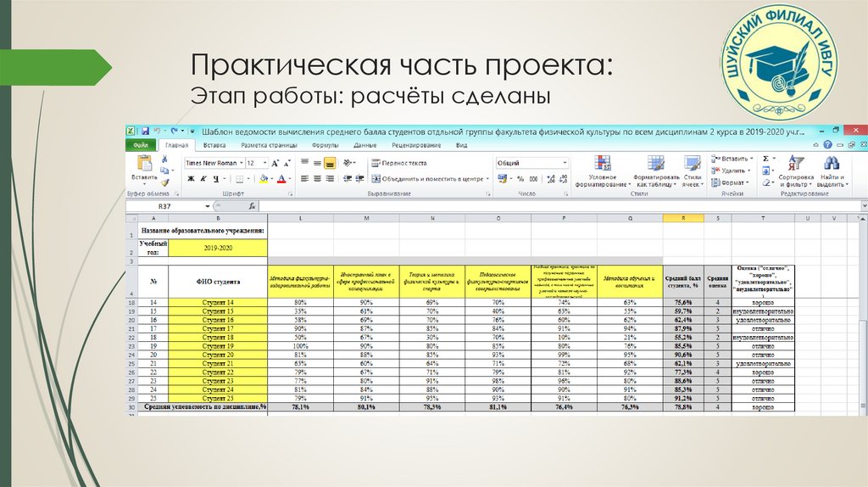This screenshot has width=868, height=487.
Task: Apply the red font color A
Action: tap(281, 179)
